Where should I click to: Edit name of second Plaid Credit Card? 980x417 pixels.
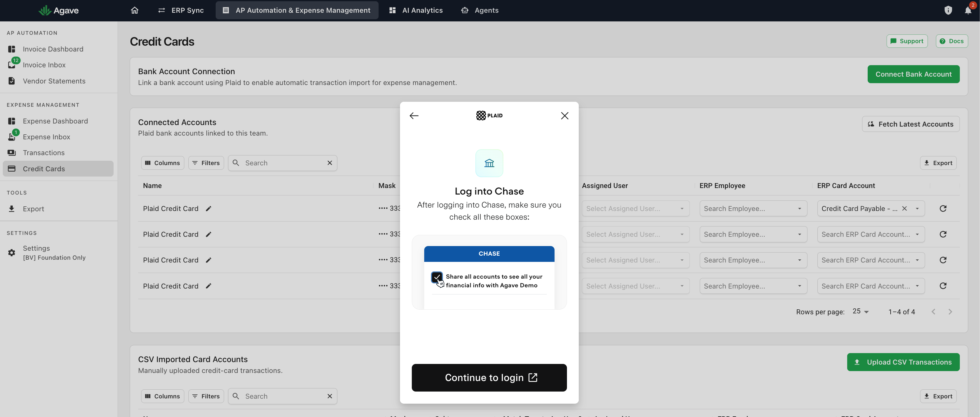coord(209,234)
